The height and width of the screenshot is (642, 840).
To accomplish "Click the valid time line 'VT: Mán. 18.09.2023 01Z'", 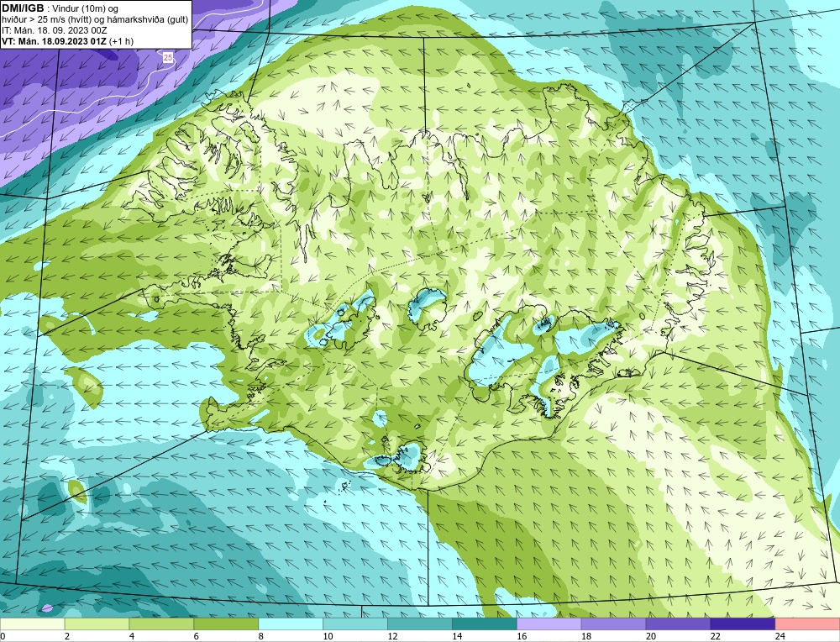I will pyautogui.click(x=54, y=41).
